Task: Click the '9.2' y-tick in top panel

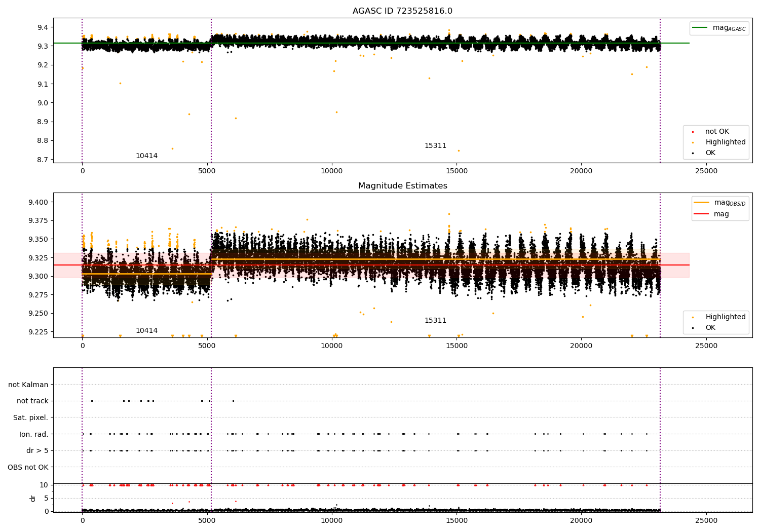Action: tap(43, 65)
